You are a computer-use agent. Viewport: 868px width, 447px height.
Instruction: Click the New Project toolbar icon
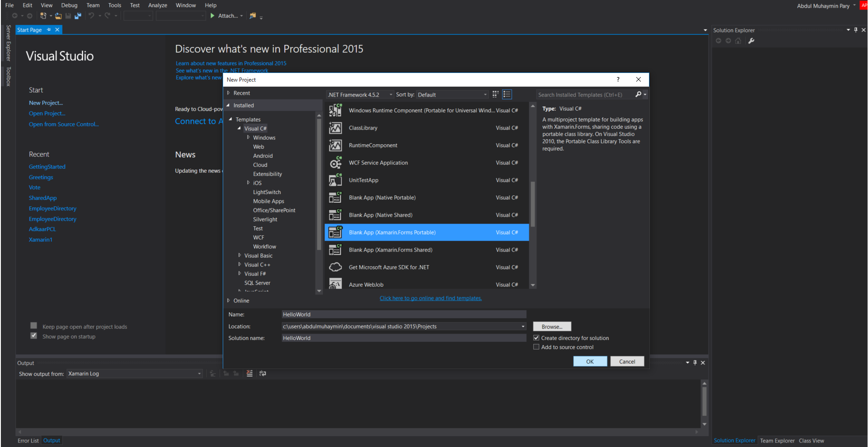tap(43, 16)
